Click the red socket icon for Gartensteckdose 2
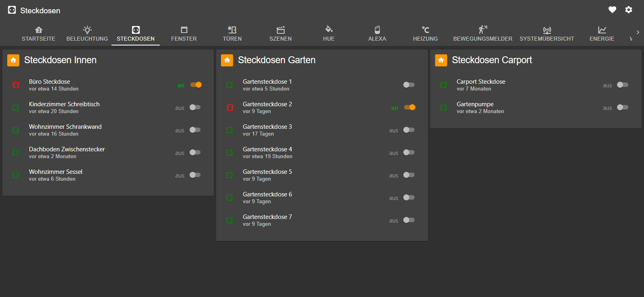The height and width of the screenshot is (297, 644). [229, 107]
